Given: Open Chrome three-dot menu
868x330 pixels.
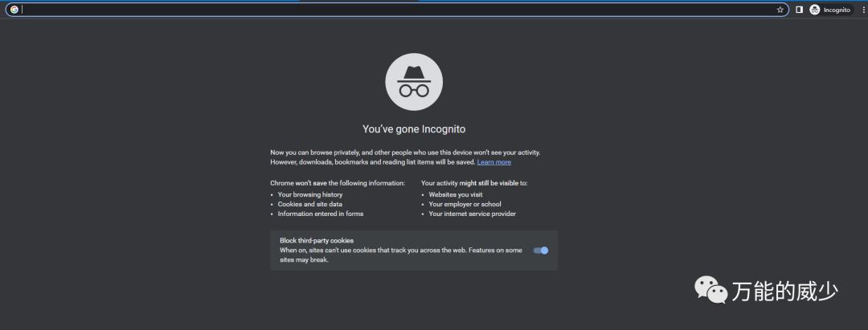Looking at the screenshot, I should [x=863, y=10].
